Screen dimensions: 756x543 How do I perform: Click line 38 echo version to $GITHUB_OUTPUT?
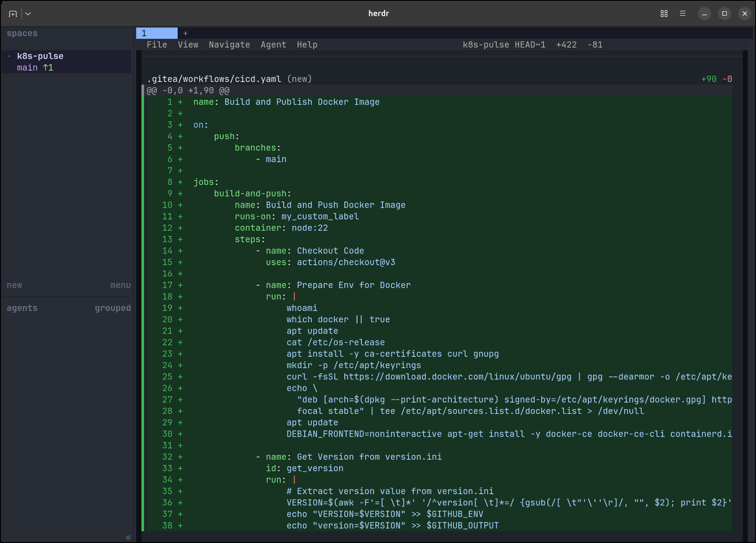point(392,526)
